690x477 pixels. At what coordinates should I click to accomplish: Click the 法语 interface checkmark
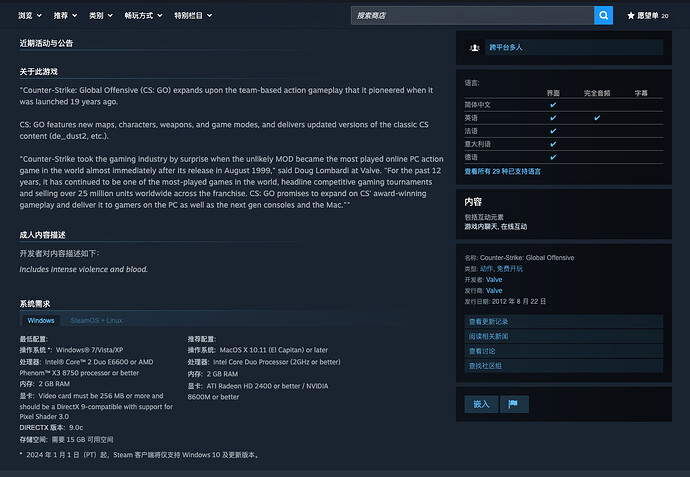[553, 131]
